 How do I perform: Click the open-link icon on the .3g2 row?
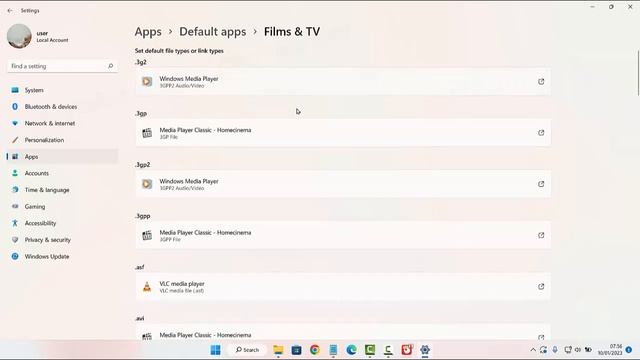pyautogui.click(x=541, y=82)
